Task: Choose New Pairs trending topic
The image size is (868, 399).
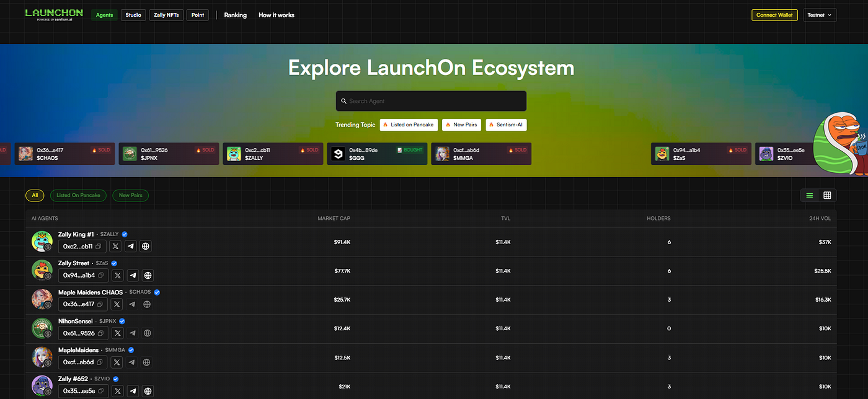Action: tap(462, 125)
